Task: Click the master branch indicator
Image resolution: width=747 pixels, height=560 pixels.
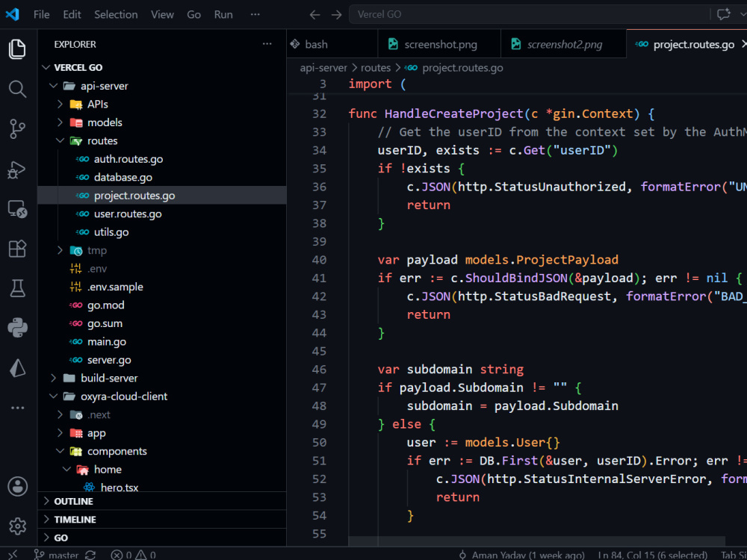Action: 58,555
